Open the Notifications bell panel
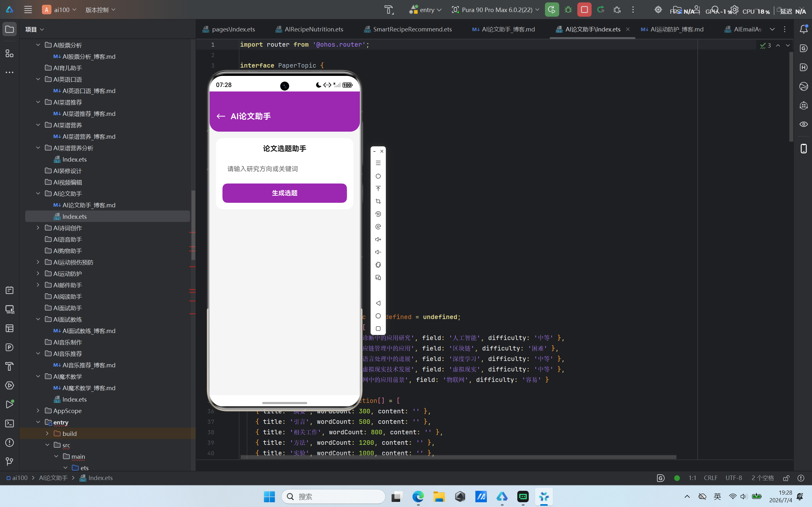The width and height of the screenshot is (812, 507). coord(804,29)
